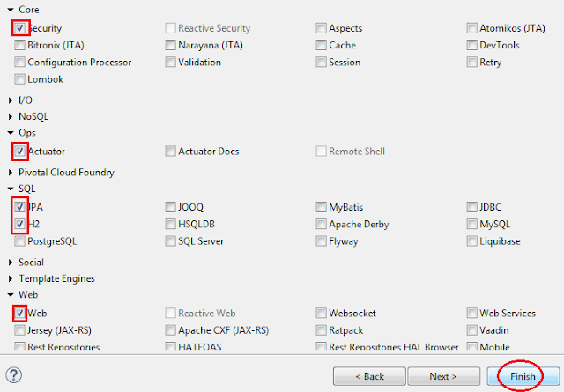
Task: Check the Lombok dependency
Action: pos(20,79)
